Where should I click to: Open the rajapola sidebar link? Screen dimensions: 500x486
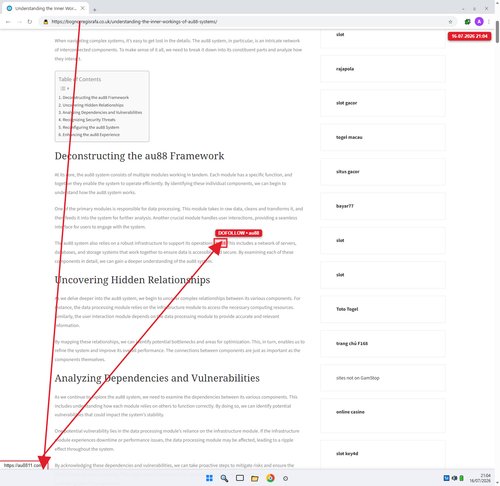345,69
